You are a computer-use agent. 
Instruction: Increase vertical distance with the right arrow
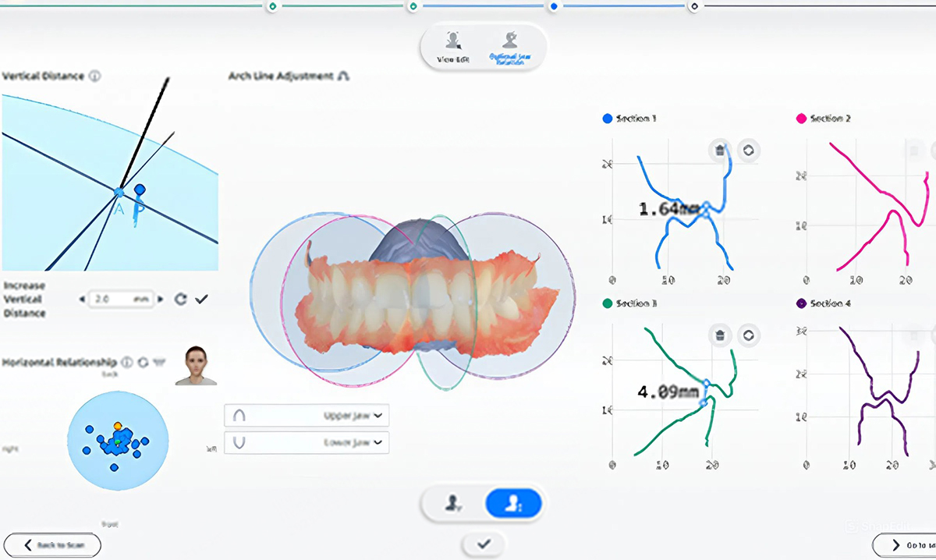pyautogui.click(x=161, y=299)
